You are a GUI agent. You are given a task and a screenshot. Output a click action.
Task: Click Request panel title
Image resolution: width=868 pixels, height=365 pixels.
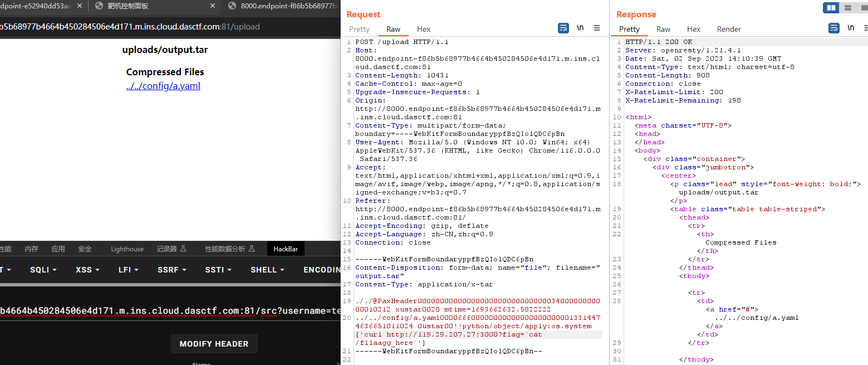(x=363, y=14)
